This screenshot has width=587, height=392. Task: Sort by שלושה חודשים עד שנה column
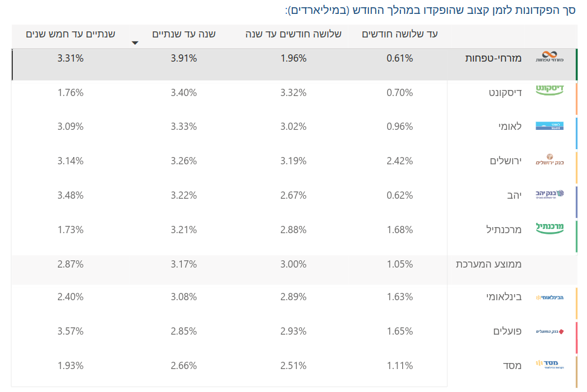[293, 34]
